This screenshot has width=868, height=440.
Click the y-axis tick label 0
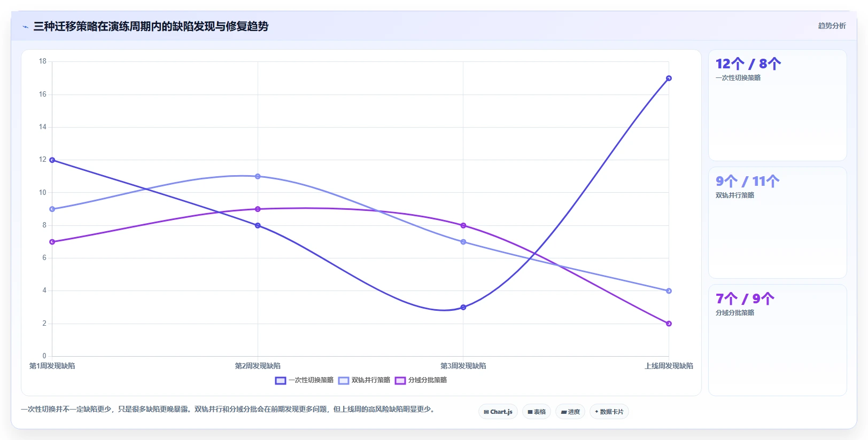click(x=44, y=356)
